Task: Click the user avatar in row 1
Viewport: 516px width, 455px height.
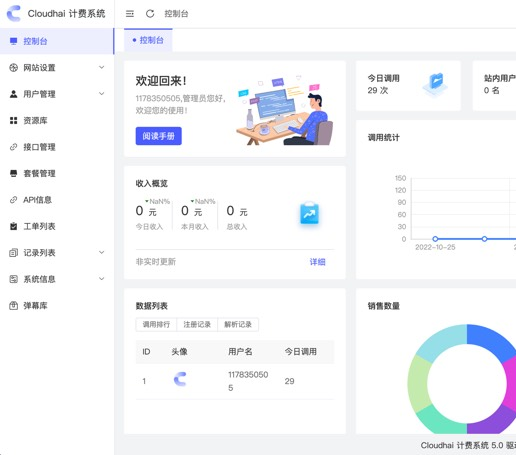Action: coord(180,379)
